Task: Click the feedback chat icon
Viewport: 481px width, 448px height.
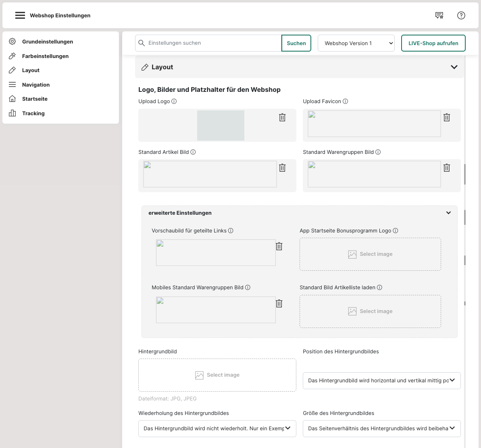Action: 439,15
